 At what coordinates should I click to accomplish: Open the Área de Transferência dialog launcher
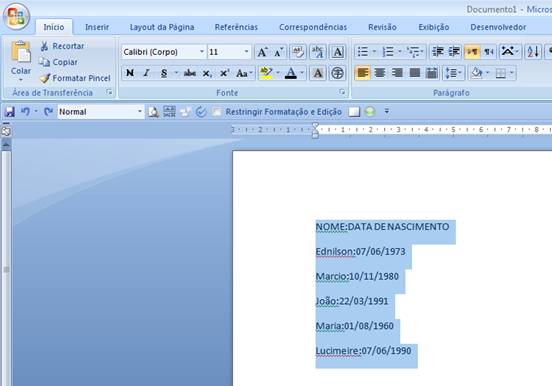point(109,92)
